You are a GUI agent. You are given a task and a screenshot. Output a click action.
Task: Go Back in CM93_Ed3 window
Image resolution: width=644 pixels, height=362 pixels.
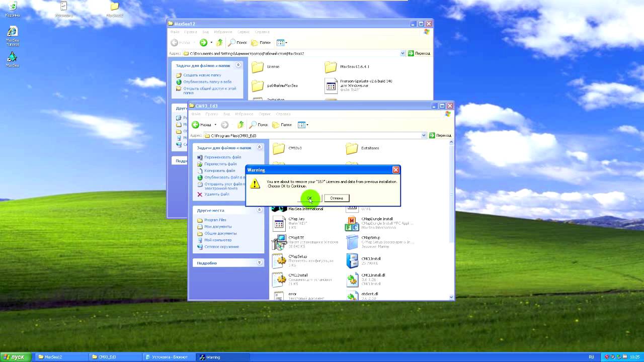202,125
